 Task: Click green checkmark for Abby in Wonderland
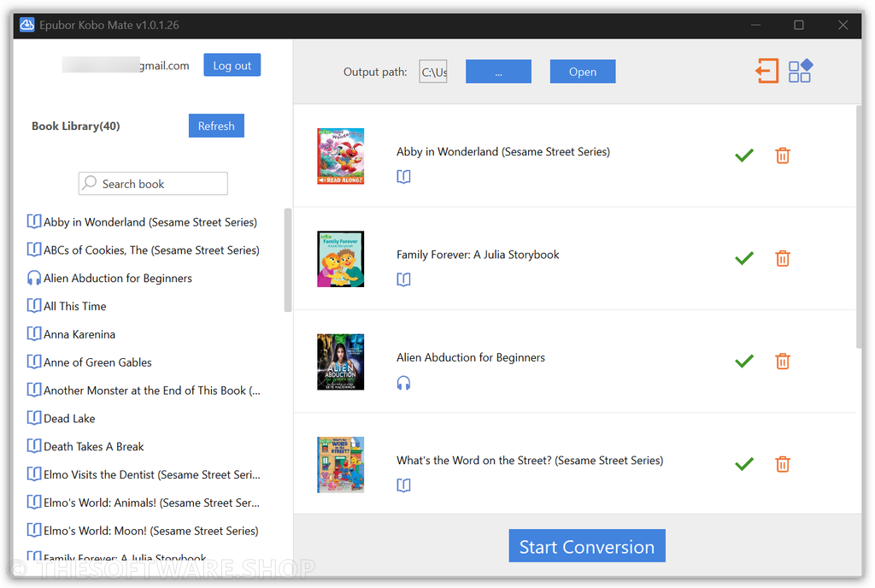point(744,156)
